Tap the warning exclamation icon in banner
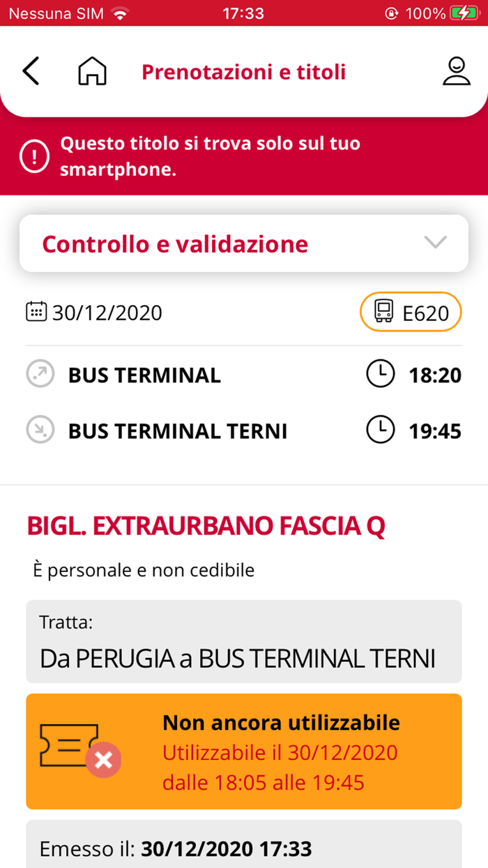Screen dimensions: 488x868 [35, 156]
